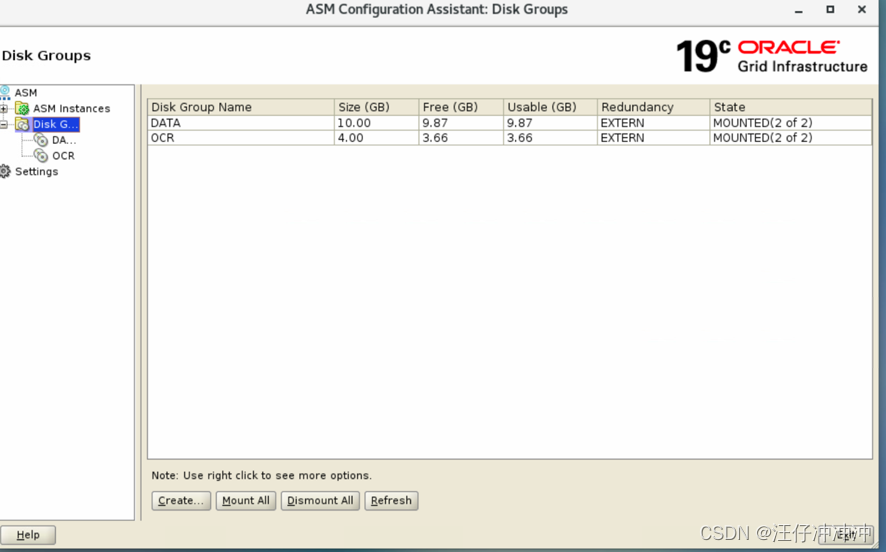Expand the ASM Instances tree node
The height and width of the screenshot is (552, 886).
(x=3, y=108)
